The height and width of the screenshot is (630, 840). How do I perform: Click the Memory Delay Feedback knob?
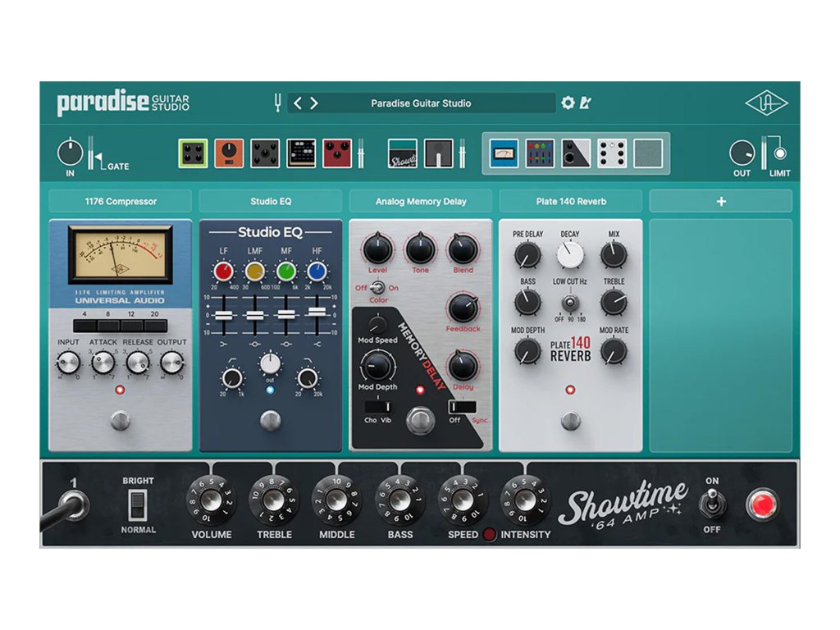pos(463,308)
